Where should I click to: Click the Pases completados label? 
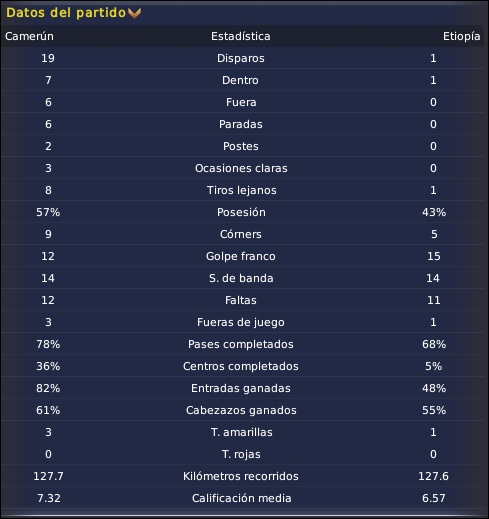[241, 344]
